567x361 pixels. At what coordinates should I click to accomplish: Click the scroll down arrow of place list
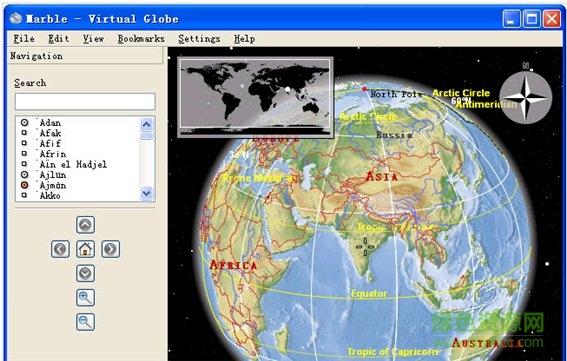click(x=146, y=193)
